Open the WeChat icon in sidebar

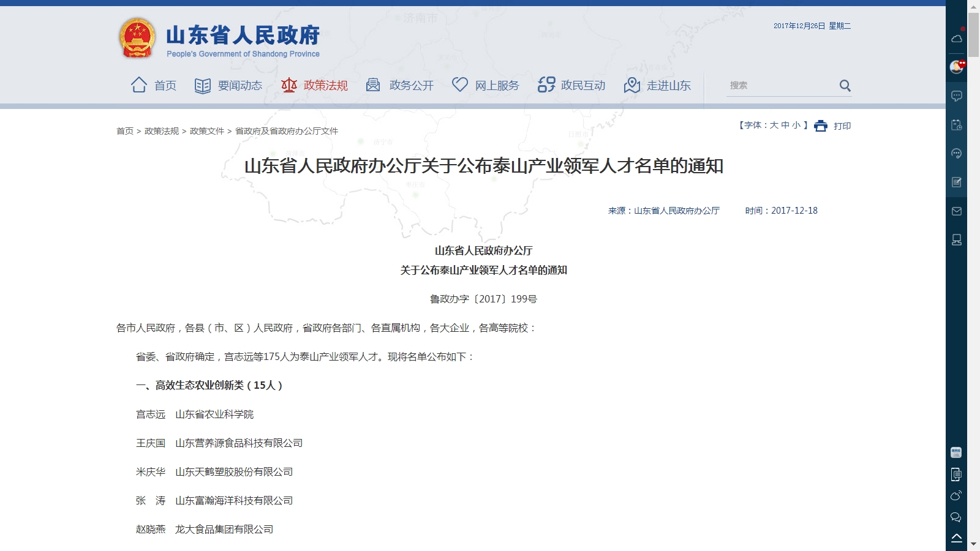pos(956,517)
